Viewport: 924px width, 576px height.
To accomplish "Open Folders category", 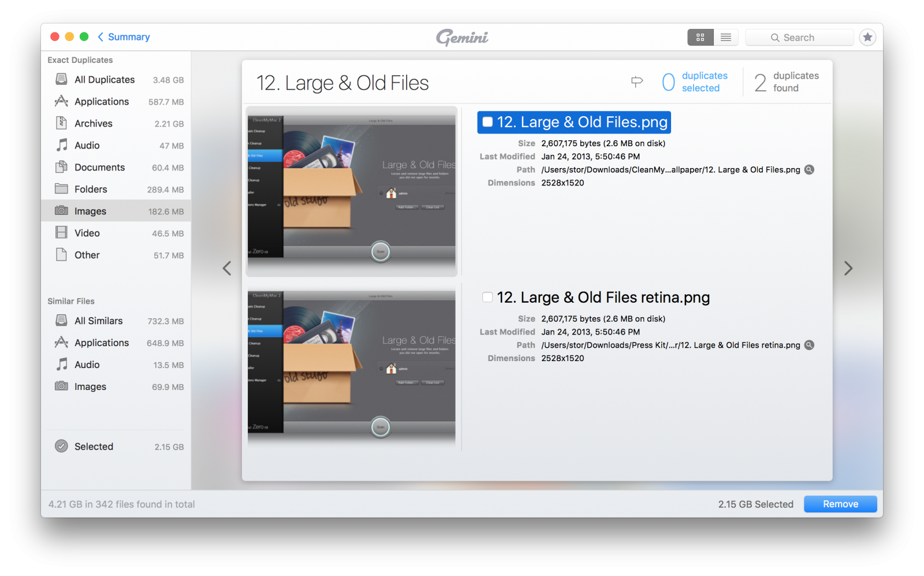I will tap(116, 189).
